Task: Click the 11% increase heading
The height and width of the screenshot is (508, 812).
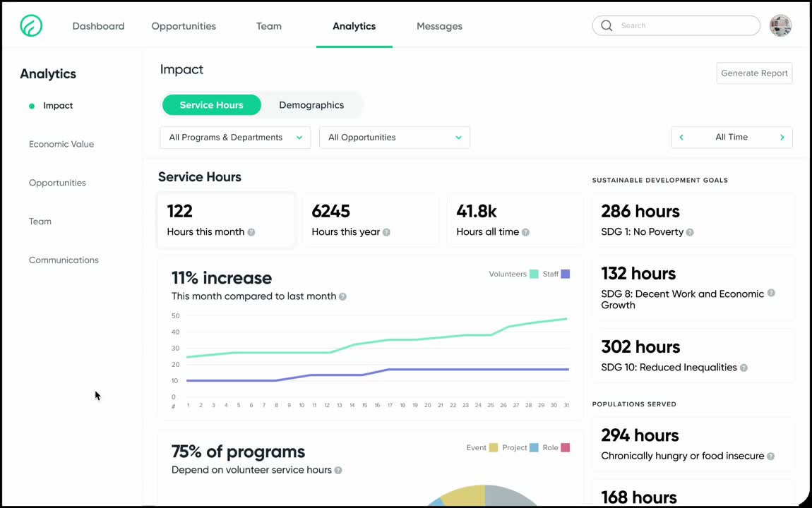Action: [222, 278]
